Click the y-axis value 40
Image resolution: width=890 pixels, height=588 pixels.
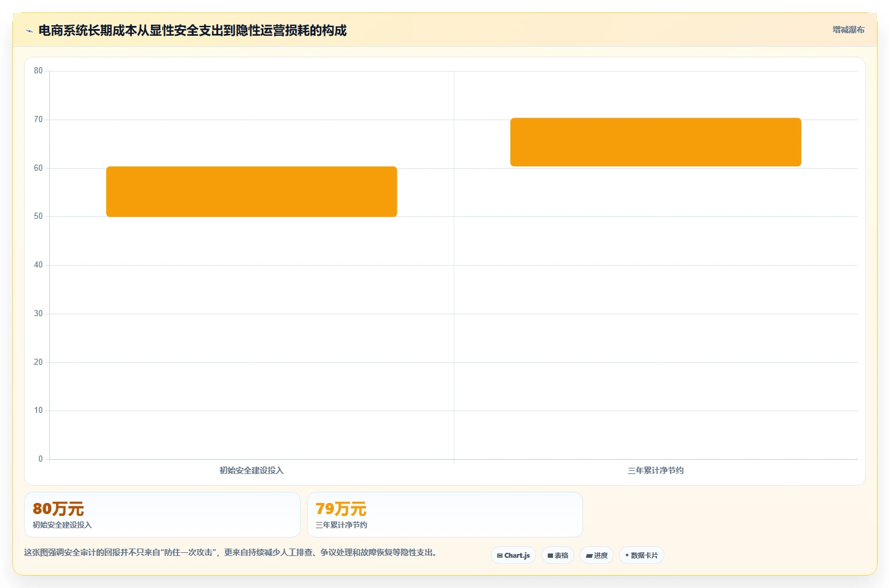tap(38, 265)
